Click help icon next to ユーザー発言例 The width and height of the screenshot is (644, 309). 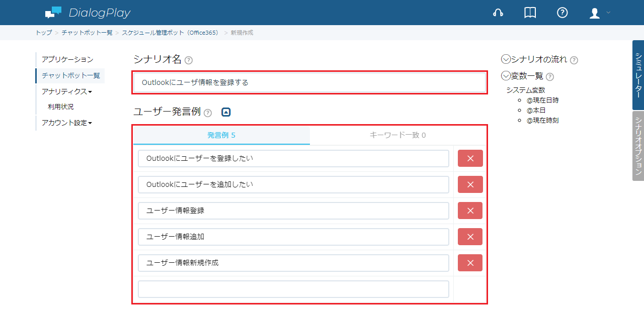(x=208, y=113)
